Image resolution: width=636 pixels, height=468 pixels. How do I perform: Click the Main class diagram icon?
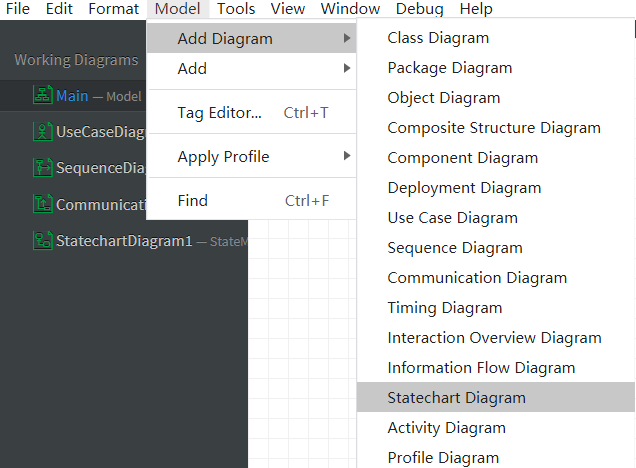click(x=42, y=95)
